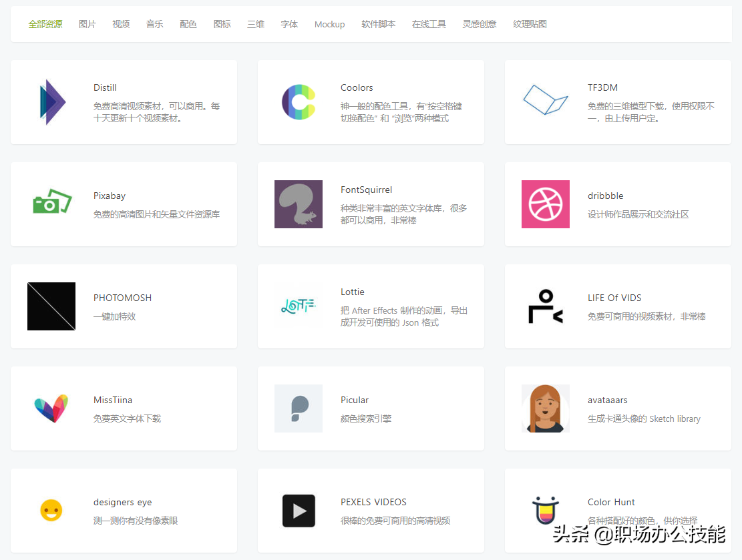Click MissTiina description 免费英文字体下载
Image resolution: width=742 pixels, height=560 pixels.
[x=128, y=418]
